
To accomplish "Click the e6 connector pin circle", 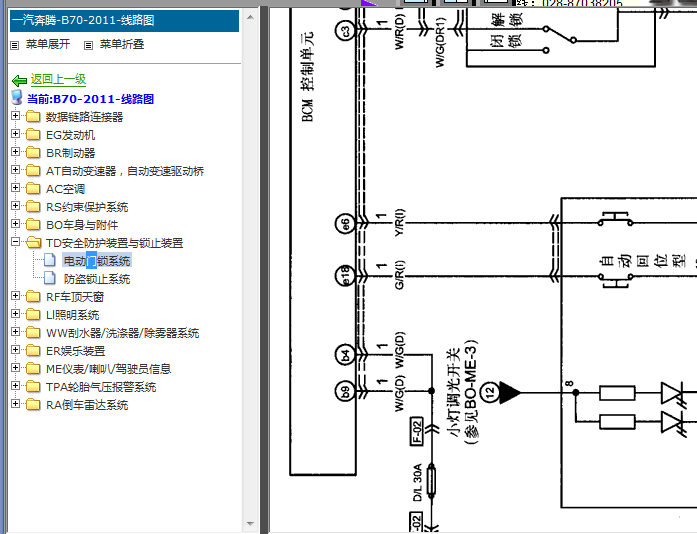I will [x=345, y=224].
